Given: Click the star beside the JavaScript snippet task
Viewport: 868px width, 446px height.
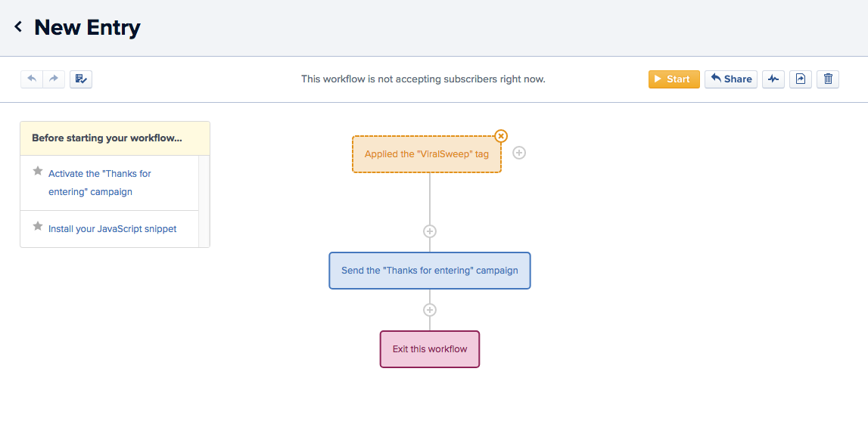Looking at the screenshot, I should [38, 227].
